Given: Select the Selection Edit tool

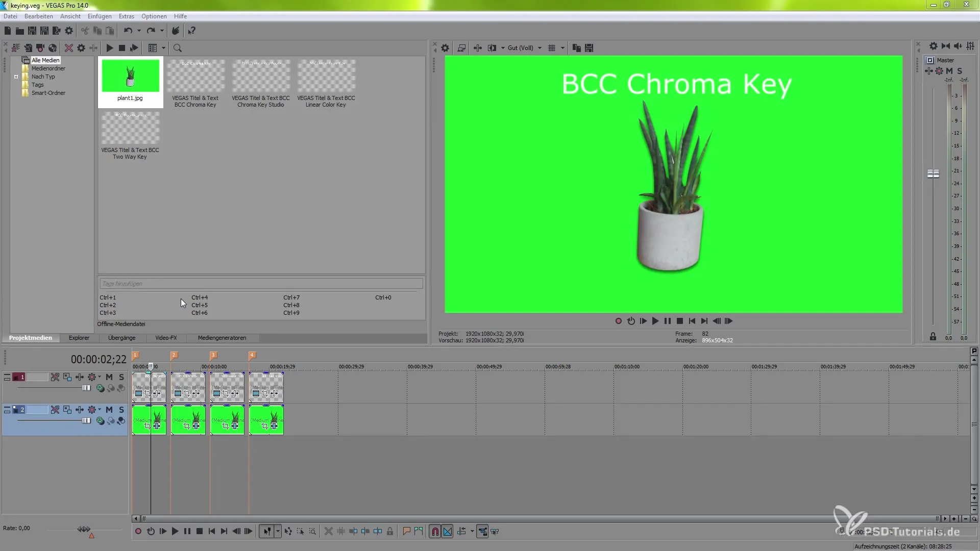Looking at the screenshot, I should (x=300, y=532).
